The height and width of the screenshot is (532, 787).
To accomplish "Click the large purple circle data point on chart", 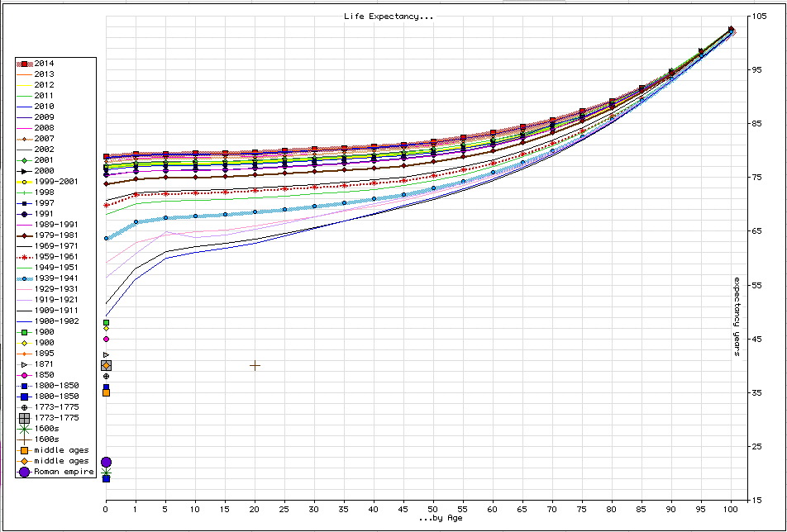I will tap(106, 463).
